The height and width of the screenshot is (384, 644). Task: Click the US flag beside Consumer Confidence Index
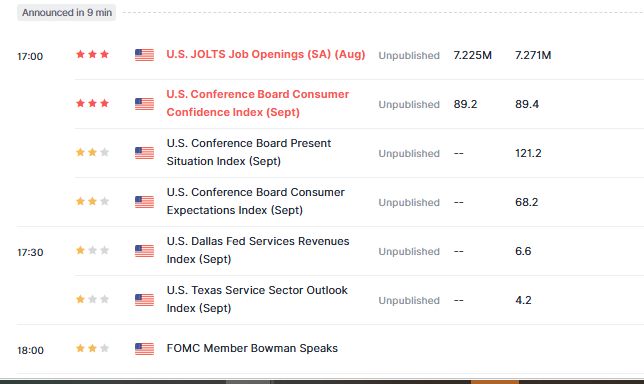(x=145, y=104)
